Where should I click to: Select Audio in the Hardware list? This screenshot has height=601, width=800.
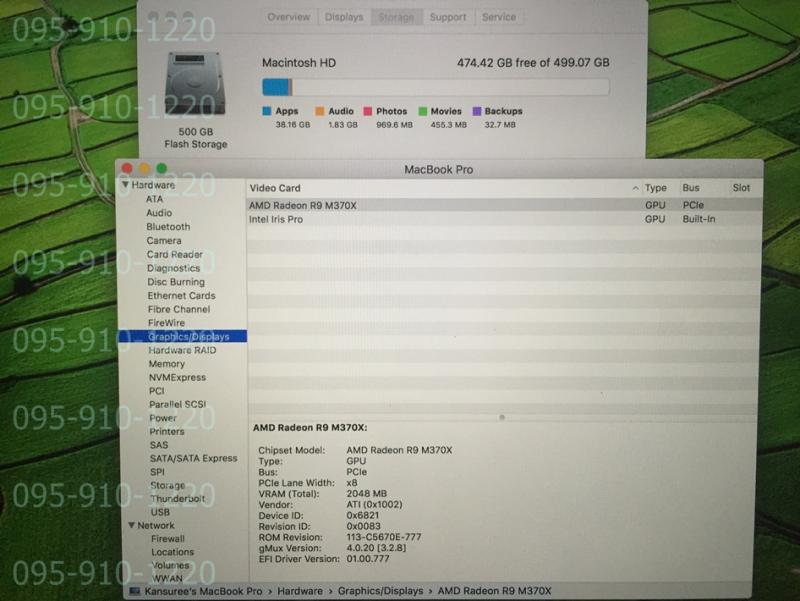[159, 213]
